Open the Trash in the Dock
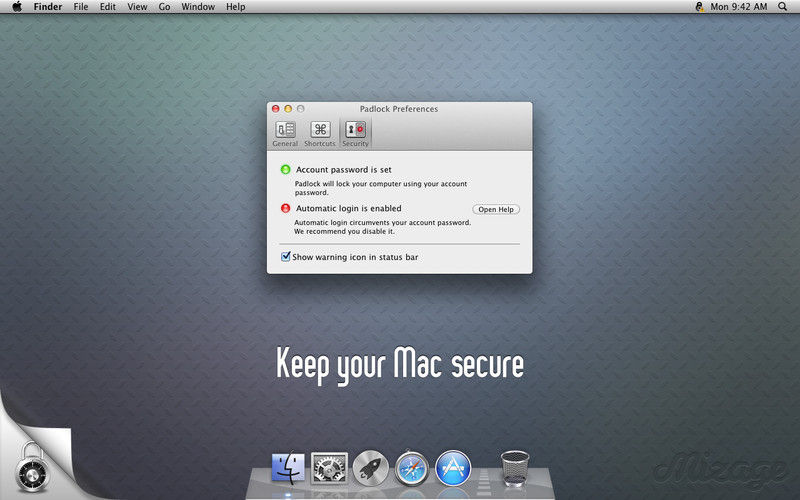This screenshot has height=500, width=800. coord(515,468)
